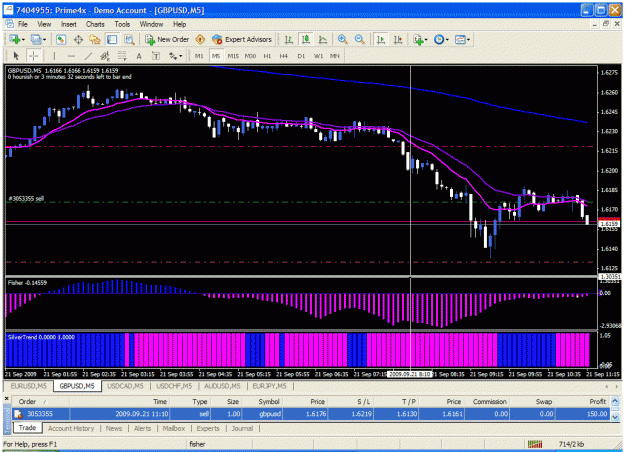The image size is (625, 452).
Task: Sort by the Profit column header
Action: [x=582, y=402]
